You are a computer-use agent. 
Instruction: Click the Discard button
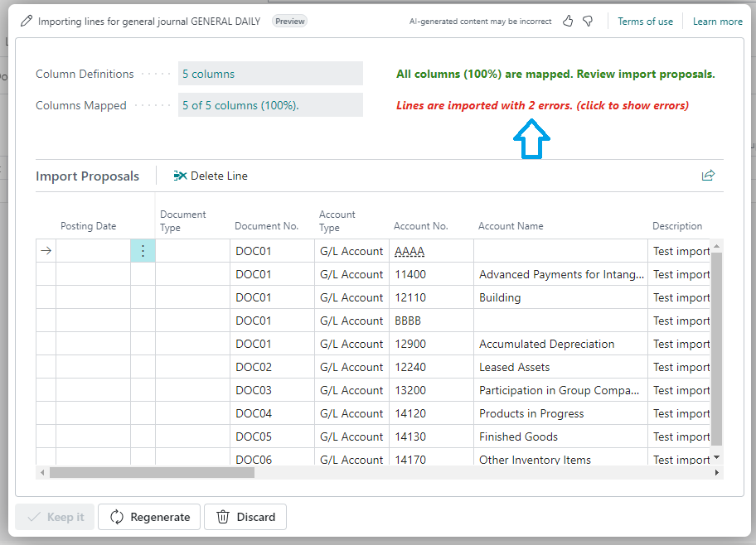(245, 517)
